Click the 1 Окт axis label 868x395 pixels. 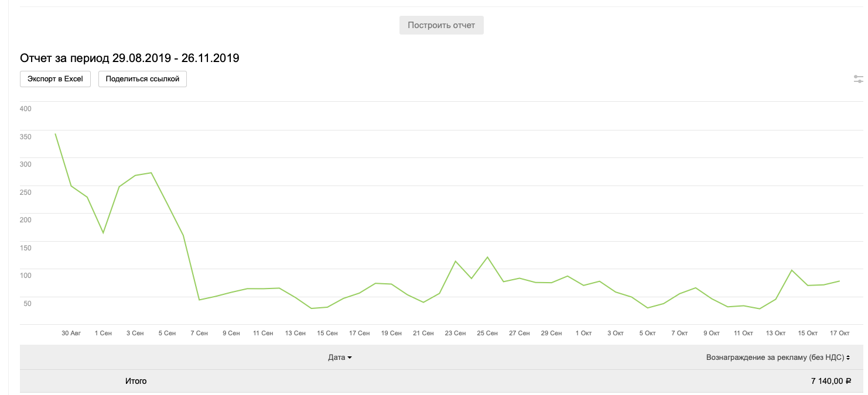(583, 333)
